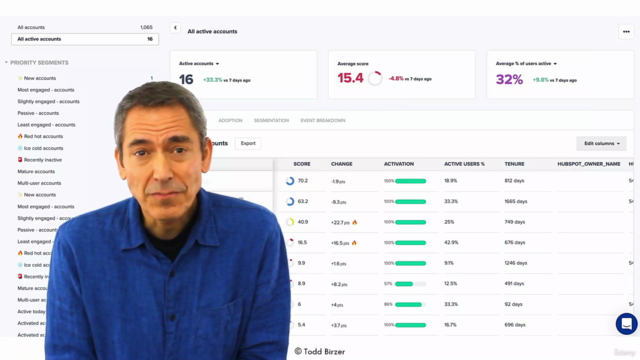Sort by the Score column header
Viewport: 640px width, 360px height.
tap(302, 164)
